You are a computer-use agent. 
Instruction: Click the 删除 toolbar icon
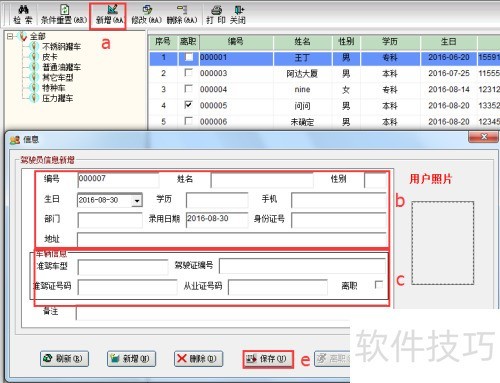(x=182, y=9)
